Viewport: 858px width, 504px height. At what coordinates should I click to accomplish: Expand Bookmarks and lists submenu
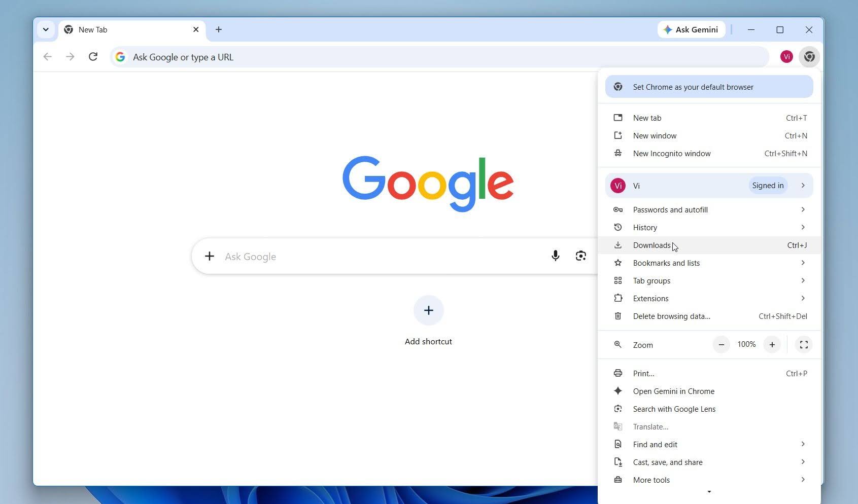pos(709,263)
